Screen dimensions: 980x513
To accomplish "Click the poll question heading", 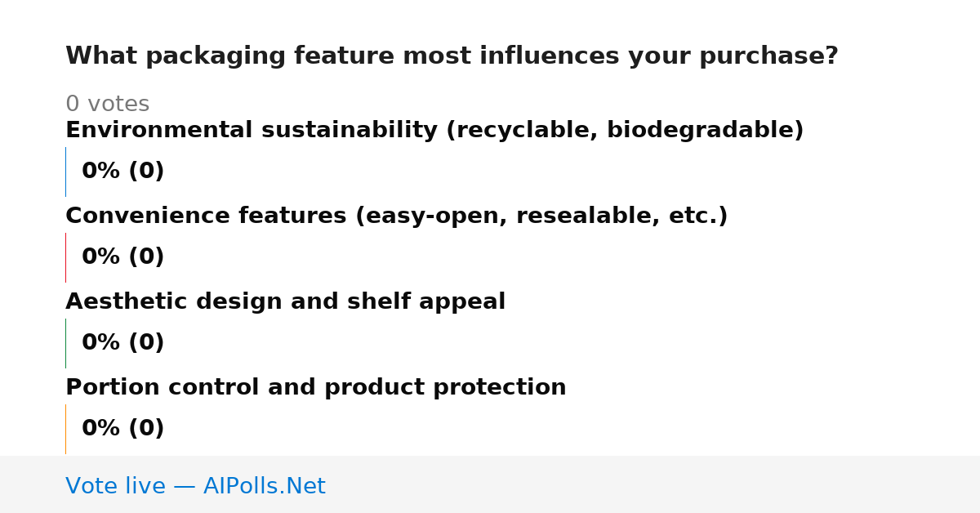I will click(452, 56).
